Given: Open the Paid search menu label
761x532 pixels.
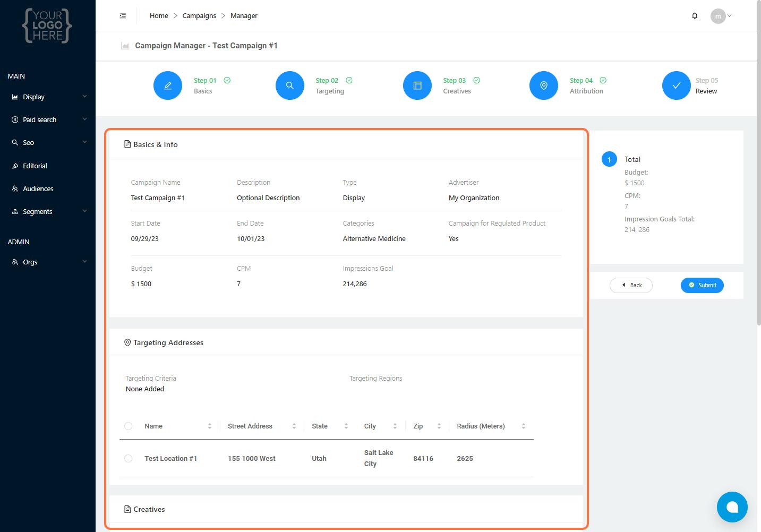Looking at the screenshot, I should point(39,119).
